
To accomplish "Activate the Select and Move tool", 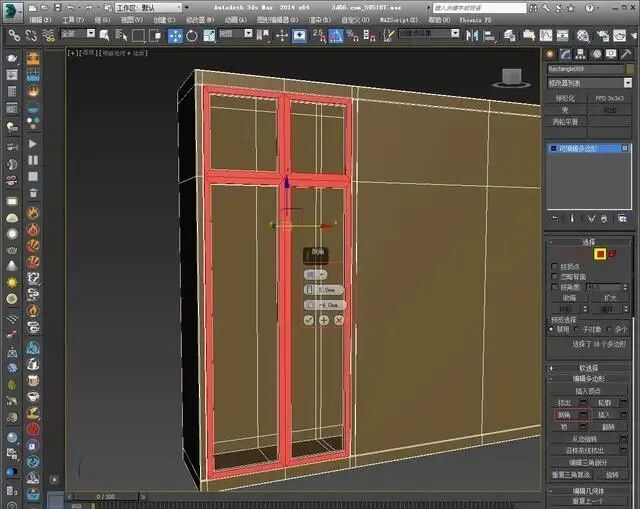I will (x=176, y=36).
